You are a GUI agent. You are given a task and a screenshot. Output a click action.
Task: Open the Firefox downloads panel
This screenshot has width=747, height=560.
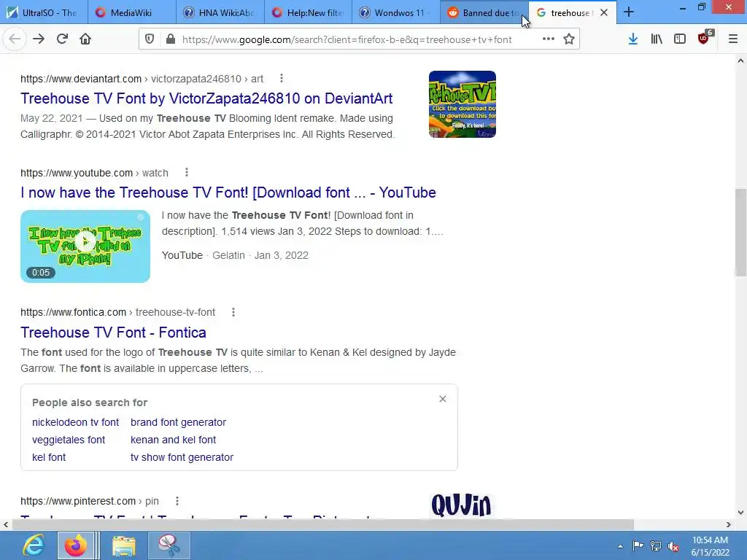click(x=633, y=39)
